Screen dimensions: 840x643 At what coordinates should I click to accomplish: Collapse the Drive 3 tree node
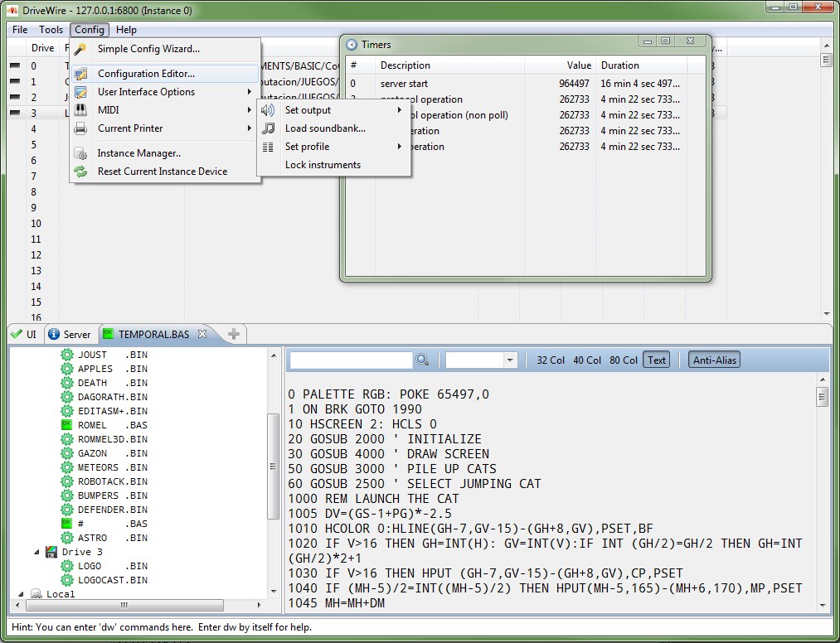37,552
